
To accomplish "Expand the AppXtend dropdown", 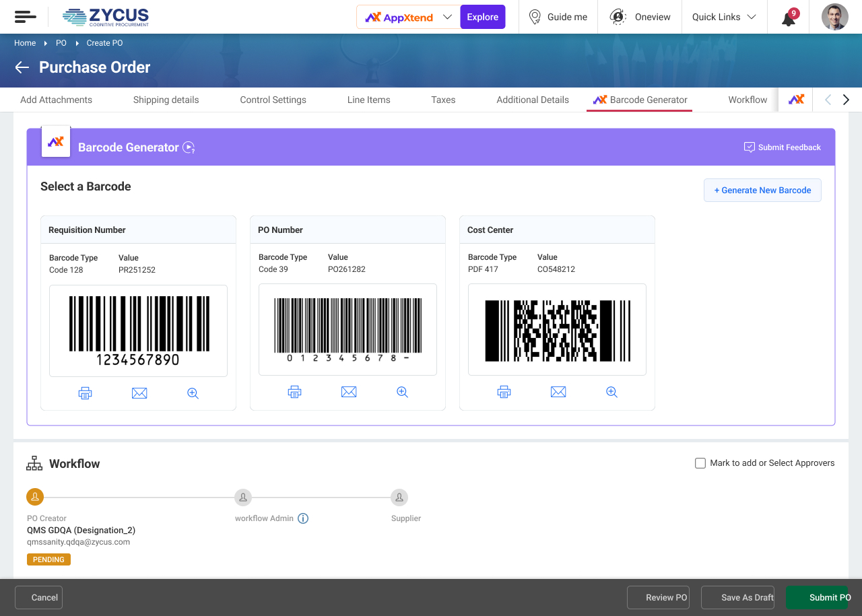I will [x=447, y=17].
